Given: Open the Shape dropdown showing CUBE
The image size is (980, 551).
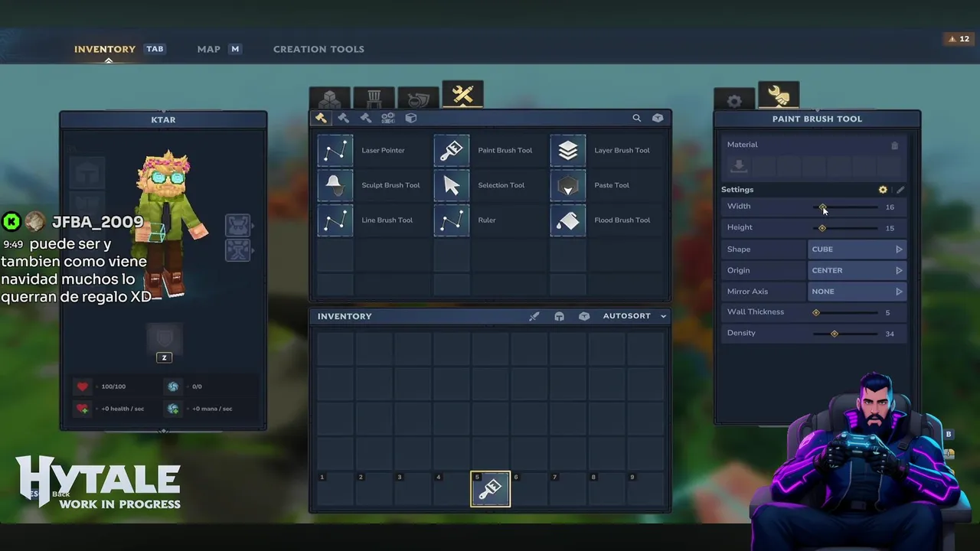Looking at the screenshot, I should click(x=857, y=249).
